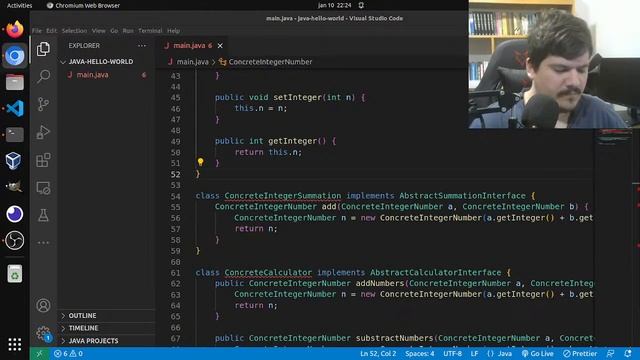Open the Help menu
The width and height of the screenshot is (640, 360).
[173, 31]
